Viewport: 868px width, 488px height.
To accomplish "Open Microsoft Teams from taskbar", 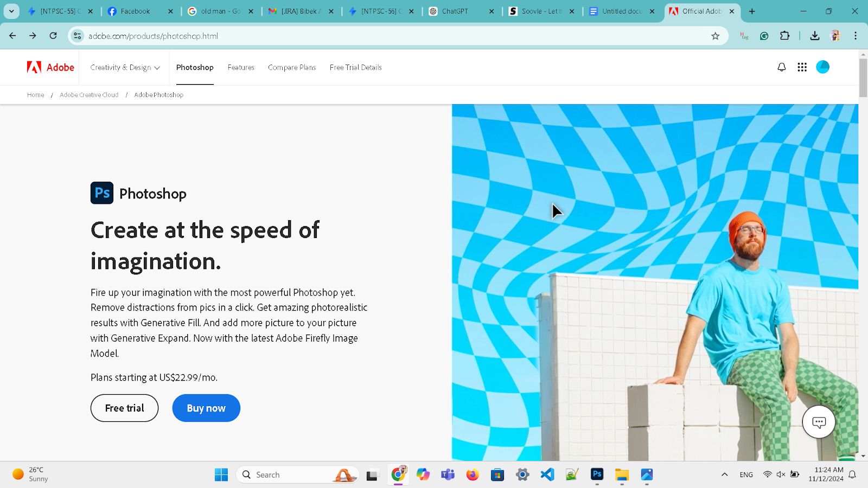I will point(448,474).
